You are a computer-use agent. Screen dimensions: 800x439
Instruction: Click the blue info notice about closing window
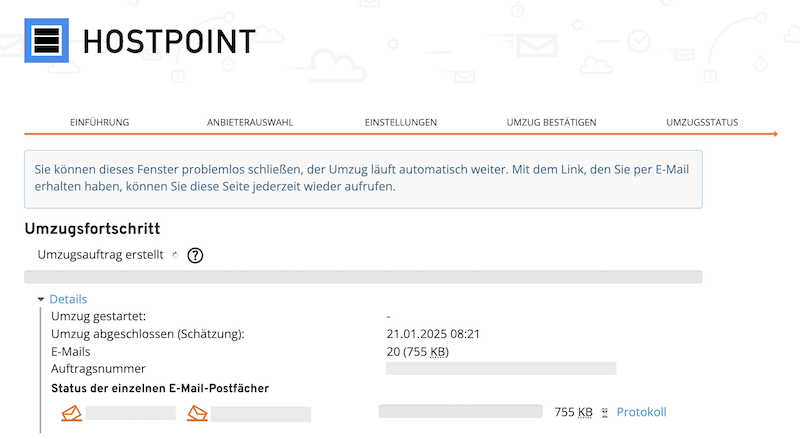[363, 179]
